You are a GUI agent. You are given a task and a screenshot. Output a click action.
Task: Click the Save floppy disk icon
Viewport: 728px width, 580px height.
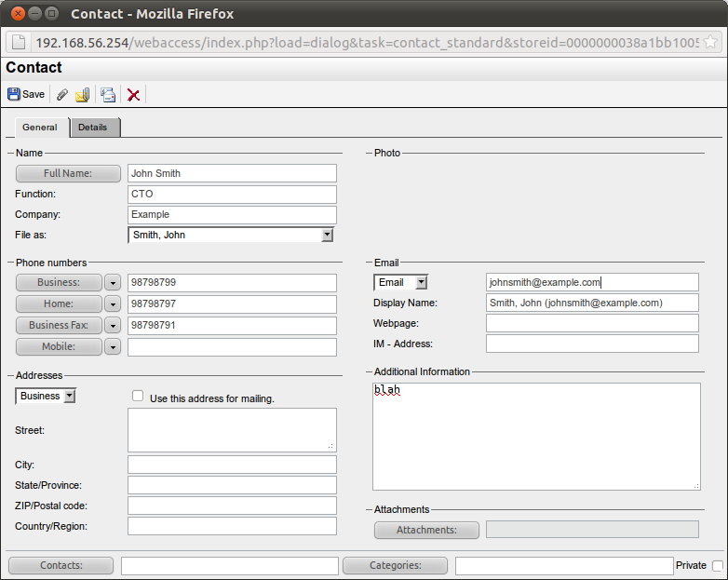click(14, 94)
